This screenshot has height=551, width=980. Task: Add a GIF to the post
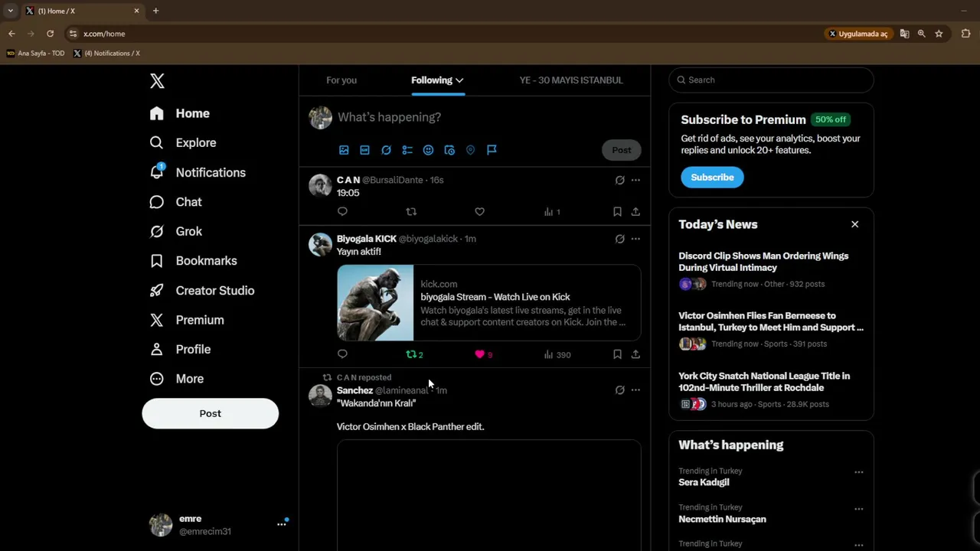tap(364, 150)
